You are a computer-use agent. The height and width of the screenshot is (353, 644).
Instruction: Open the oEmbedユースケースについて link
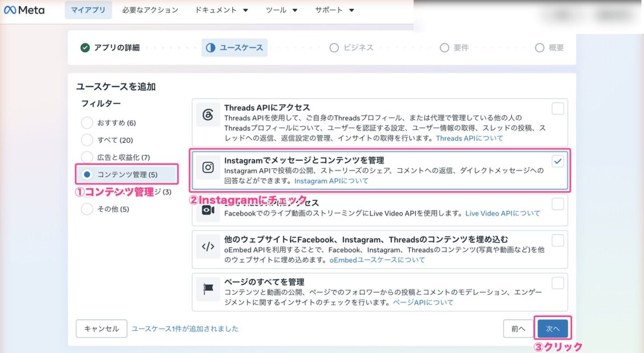[377, 260]
